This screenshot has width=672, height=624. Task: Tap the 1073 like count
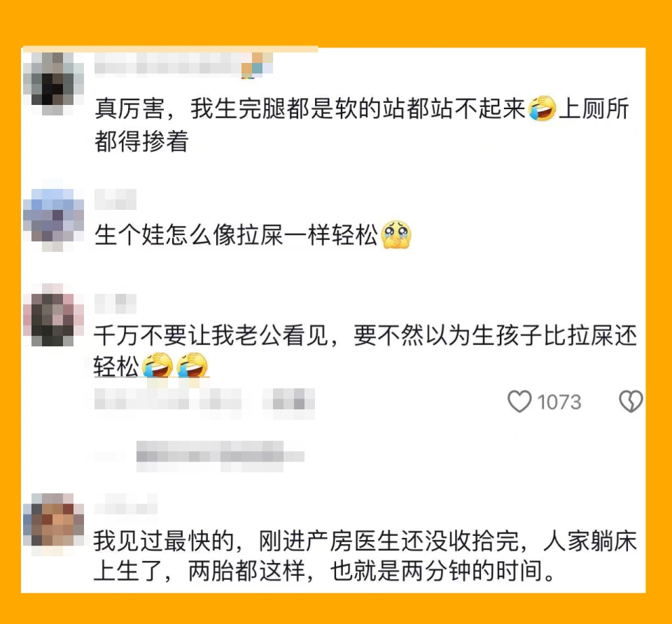click(x=559, y=402)
